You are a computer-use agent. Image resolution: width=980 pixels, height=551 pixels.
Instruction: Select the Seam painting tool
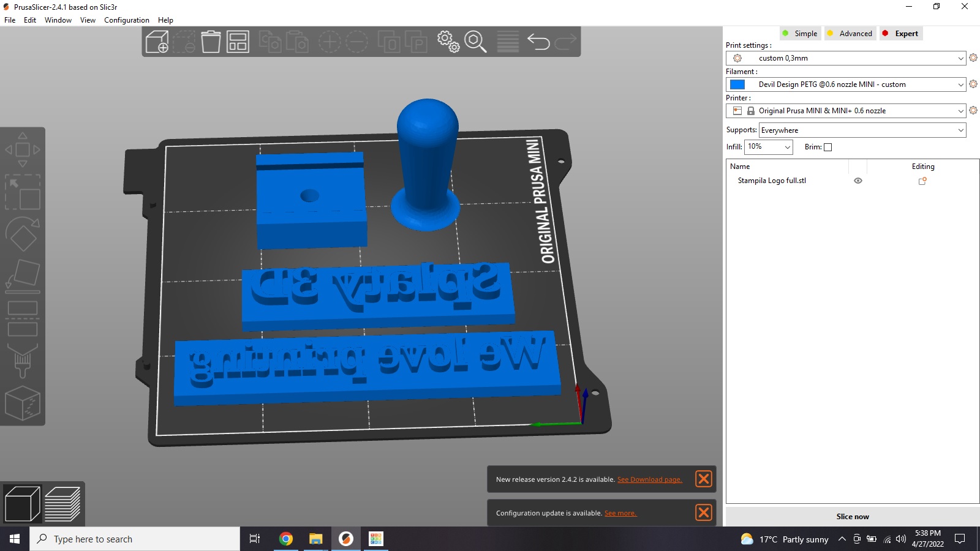pos(23,403)
